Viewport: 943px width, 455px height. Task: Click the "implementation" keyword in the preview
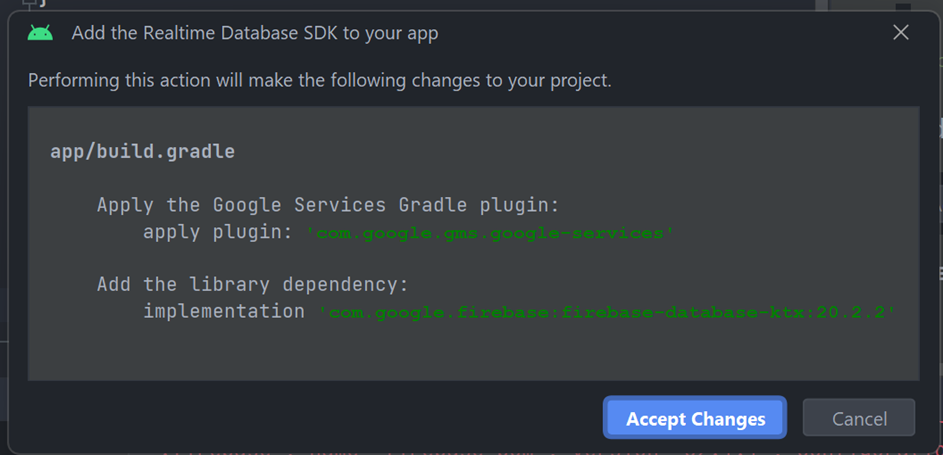coord(224,311)
